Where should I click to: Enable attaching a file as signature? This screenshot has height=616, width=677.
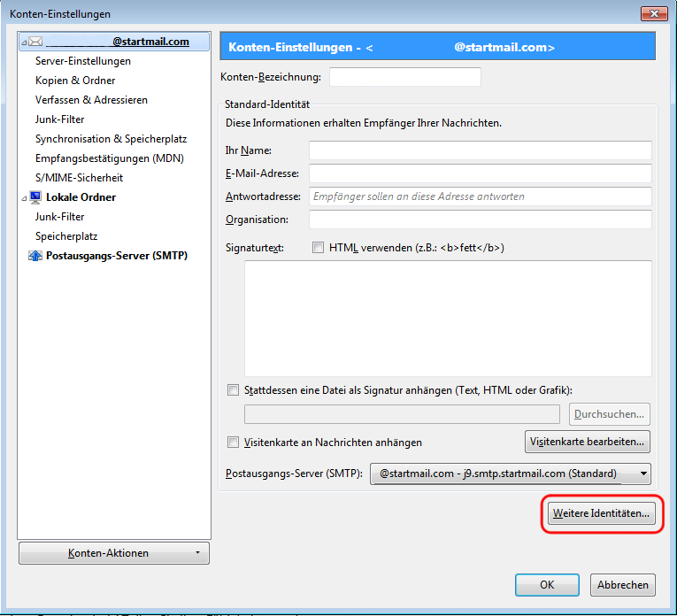(233, 390)
